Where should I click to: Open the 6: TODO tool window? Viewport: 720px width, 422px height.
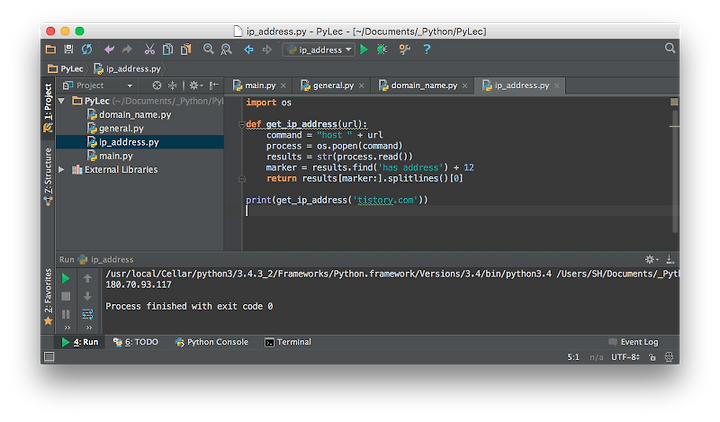[x=136, y=342]
